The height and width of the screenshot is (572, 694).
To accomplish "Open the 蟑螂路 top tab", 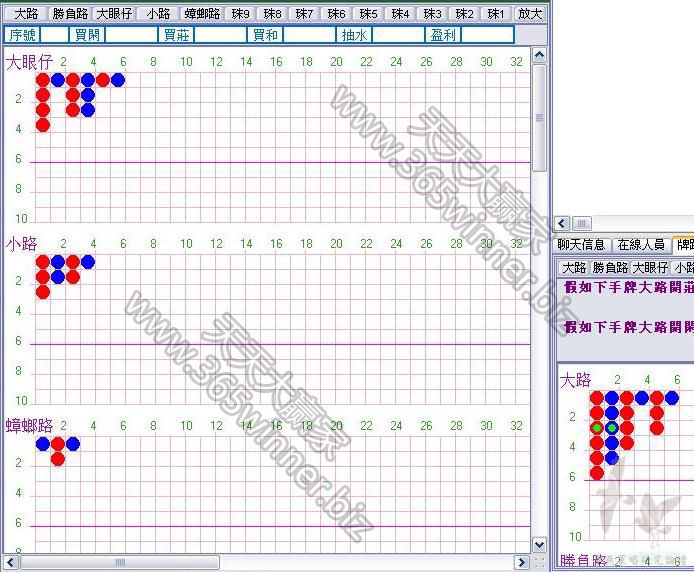I will pyautogui.click(x=202, y=14).
